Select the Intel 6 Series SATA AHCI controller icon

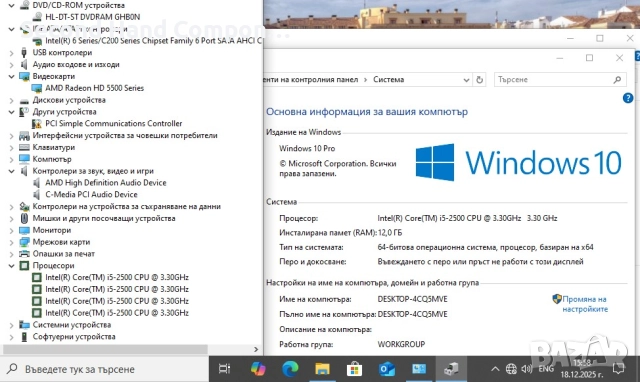[x=37, y=41]
